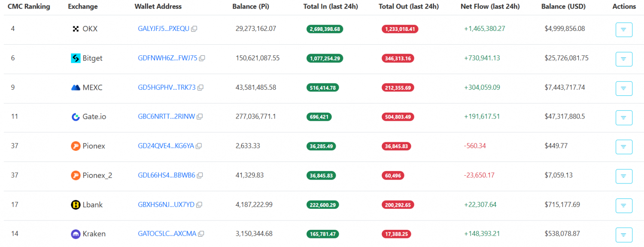Open actions button for Gate.io row
Image resolution: width=644 pixels, height=247 pixels.
coord(623,117)
